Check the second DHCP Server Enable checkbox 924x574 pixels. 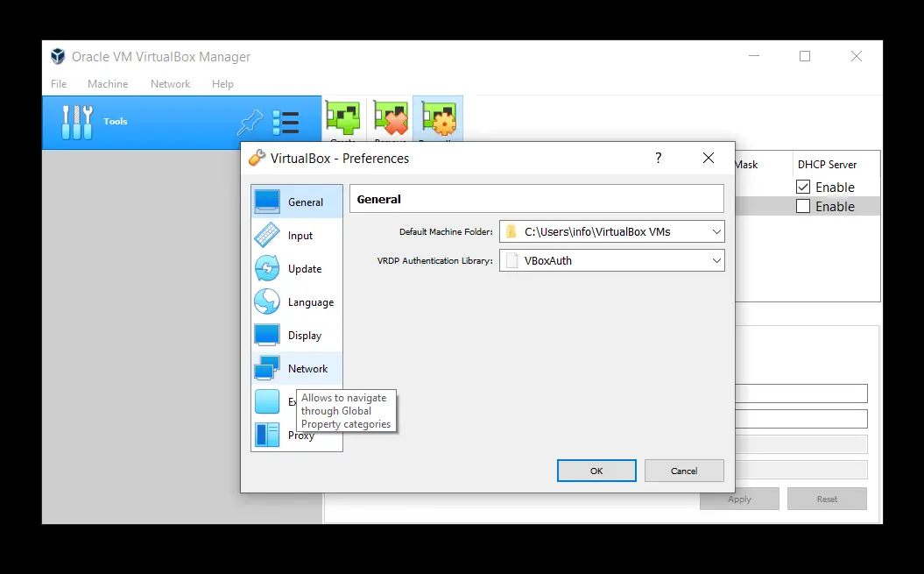point(802,207)
